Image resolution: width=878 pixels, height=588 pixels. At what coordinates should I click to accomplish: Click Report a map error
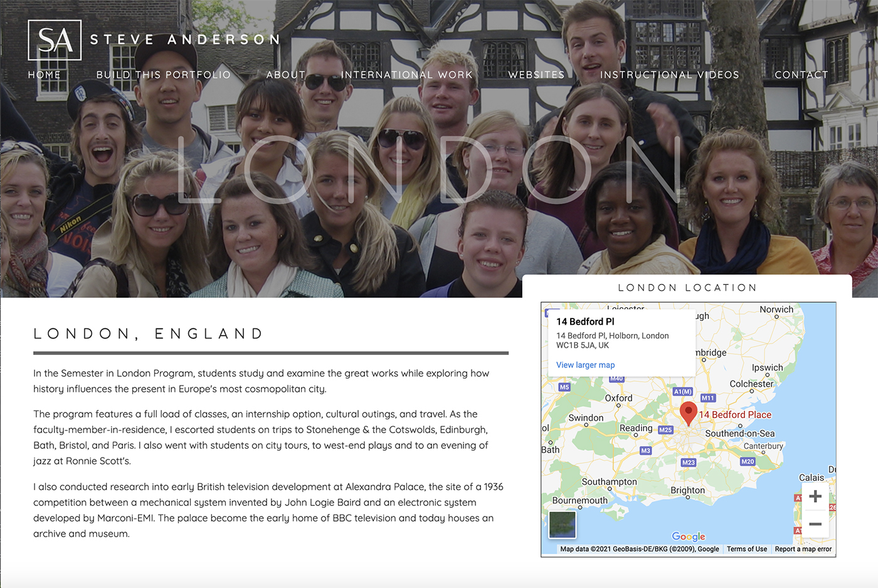(x=803, y=549)
